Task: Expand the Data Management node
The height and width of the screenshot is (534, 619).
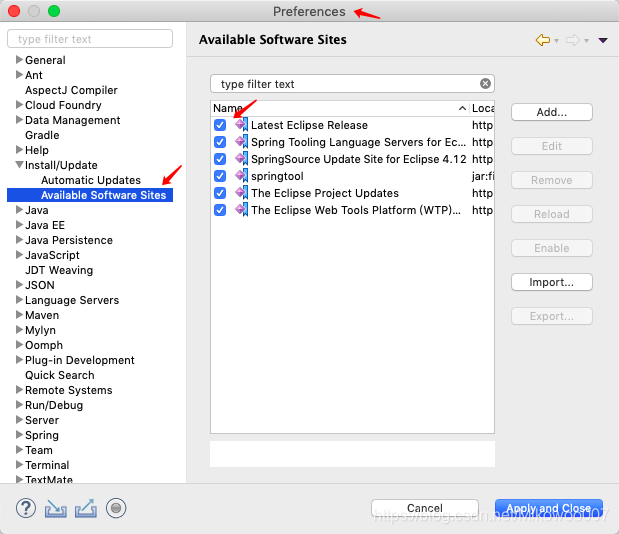Action: (x=19, y=120)
